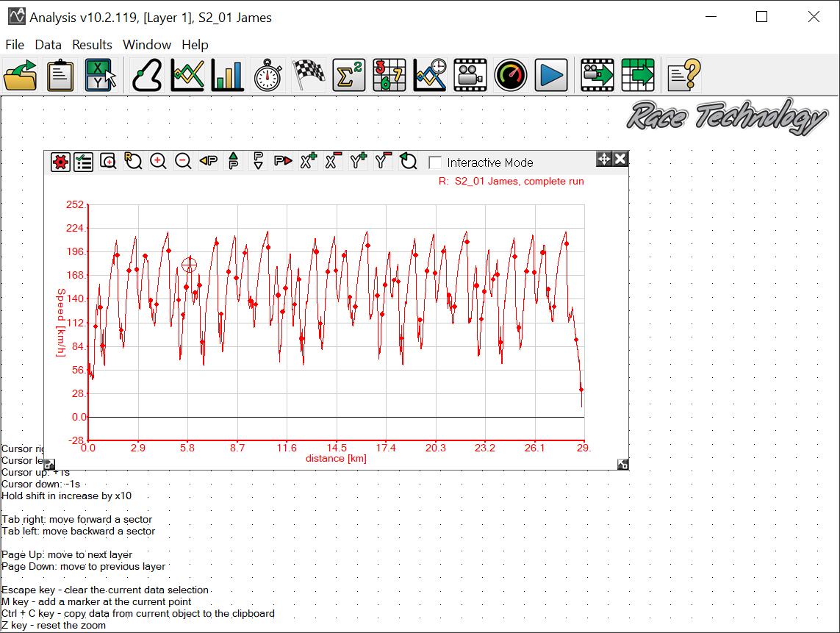Click the circular cursor marker on graph
The height and width of the screenshot is (633, 840).
tap(190, 265)
